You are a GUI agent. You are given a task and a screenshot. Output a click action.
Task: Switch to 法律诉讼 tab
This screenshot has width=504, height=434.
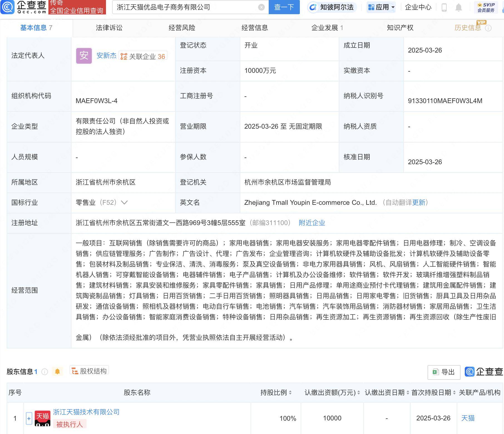point(109,28)
